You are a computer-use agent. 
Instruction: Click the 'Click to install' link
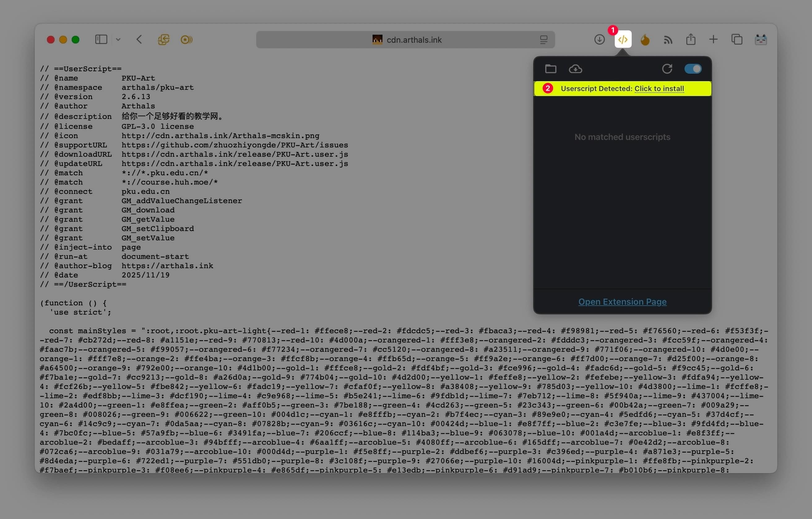(659, 89)
